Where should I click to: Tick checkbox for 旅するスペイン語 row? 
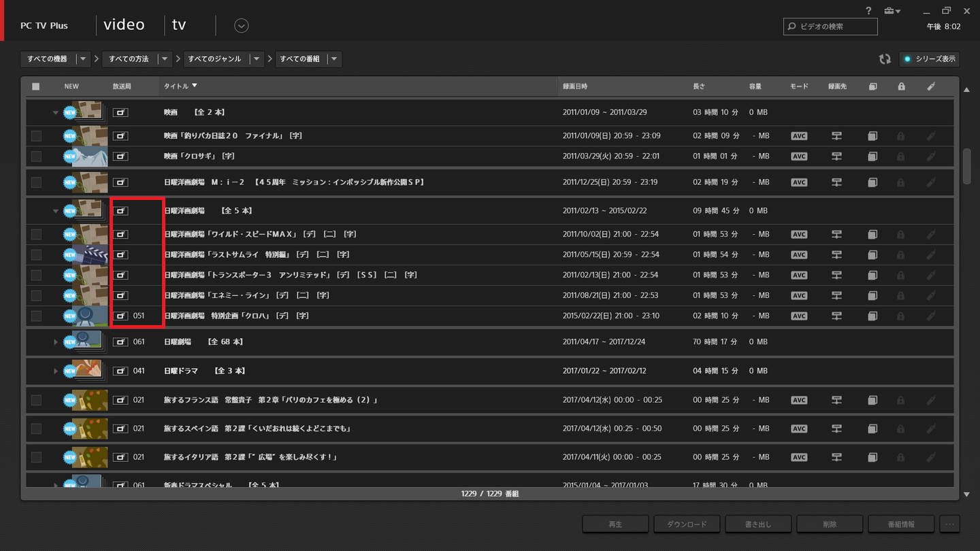36,429
